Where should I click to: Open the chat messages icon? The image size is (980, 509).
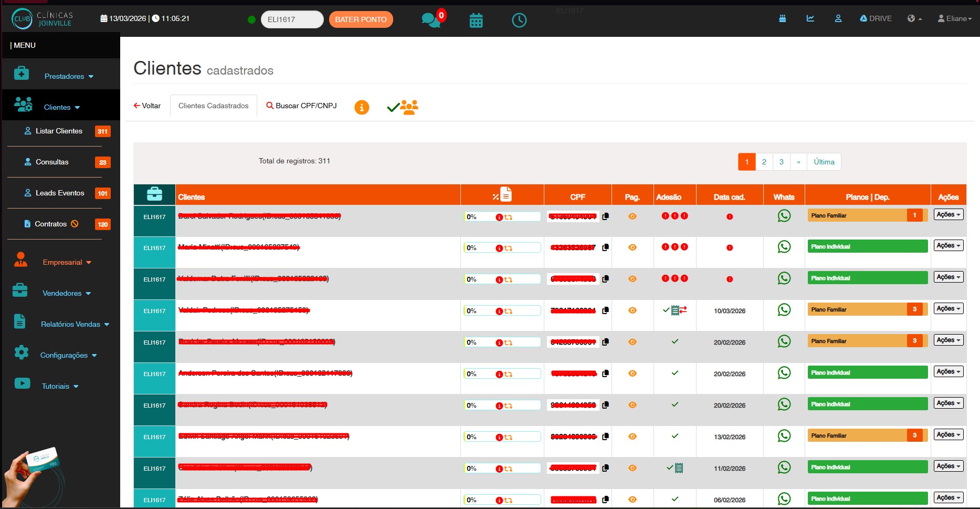click(x=430, y=20)
